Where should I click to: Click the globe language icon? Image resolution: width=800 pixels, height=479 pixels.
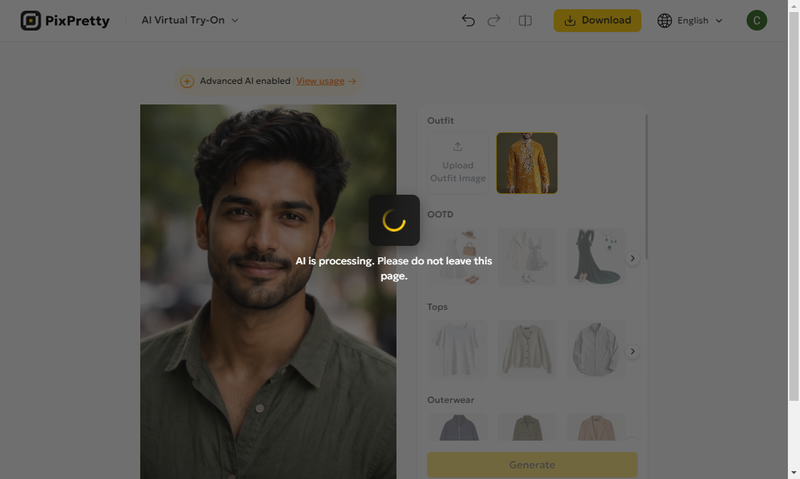coord(665,20)
